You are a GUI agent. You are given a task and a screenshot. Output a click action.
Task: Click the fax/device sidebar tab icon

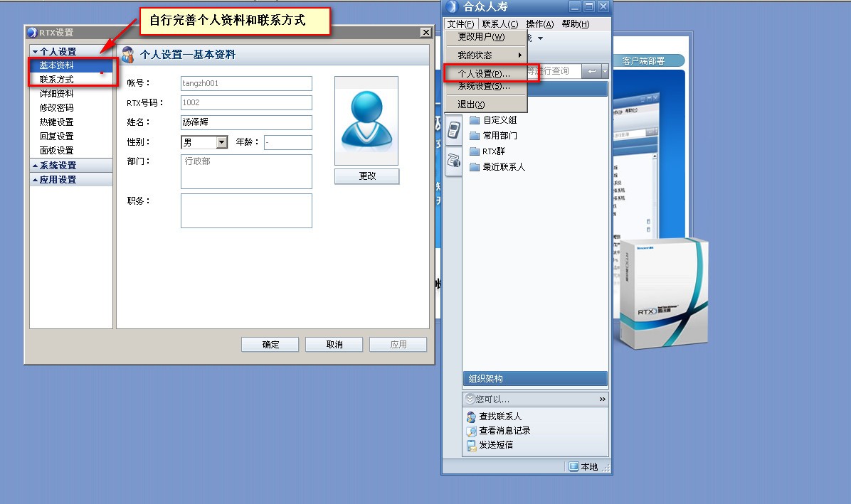point(453,161)
